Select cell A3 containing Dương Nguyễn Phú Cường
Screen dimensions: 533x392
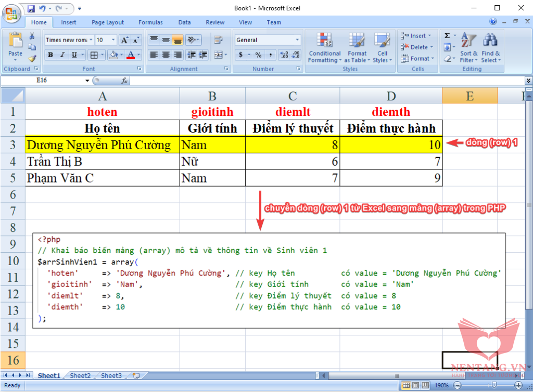[x=102, y=145]
